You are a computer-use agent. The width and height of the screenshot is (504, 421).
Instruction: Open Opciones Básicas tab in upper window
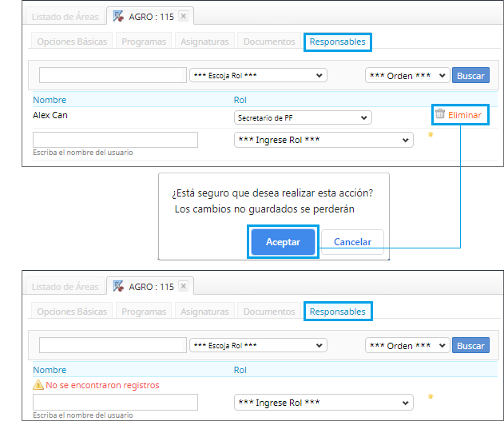tap(72, 42)
